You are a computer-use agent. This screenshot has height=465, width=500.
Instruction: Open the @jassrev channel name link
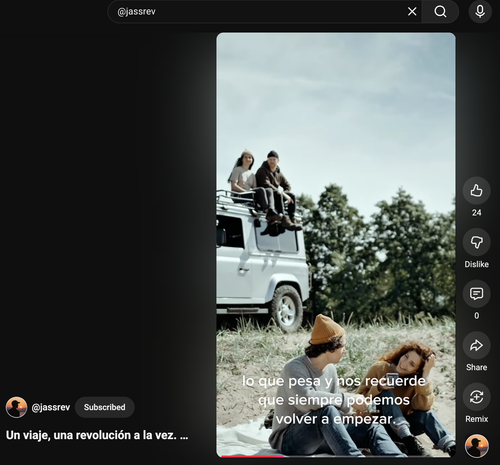click(x=51, y=407)
